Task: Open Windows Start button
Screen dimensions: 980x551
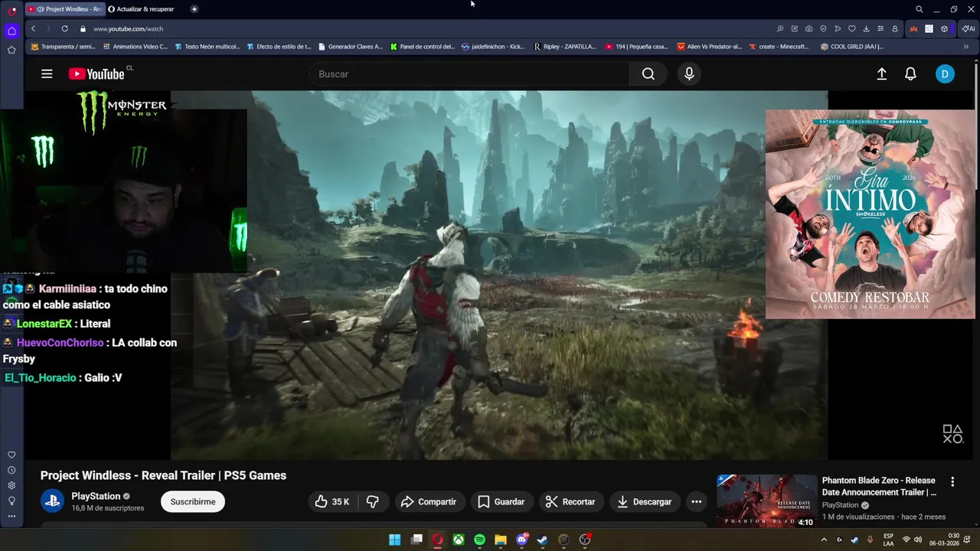Action: (x=394, y=540)
